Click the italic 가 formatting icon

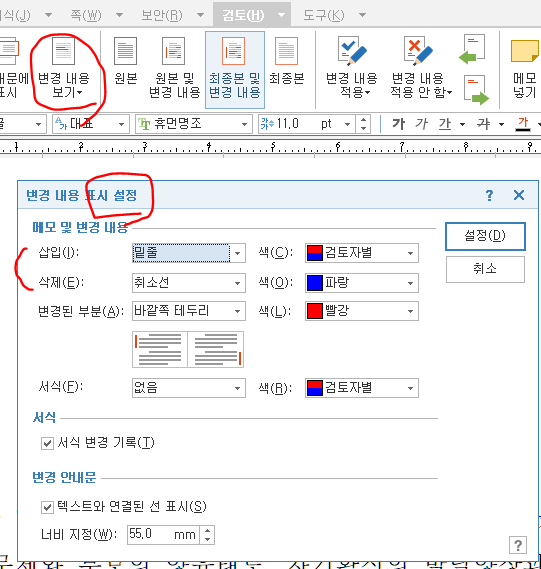(421, 124)
